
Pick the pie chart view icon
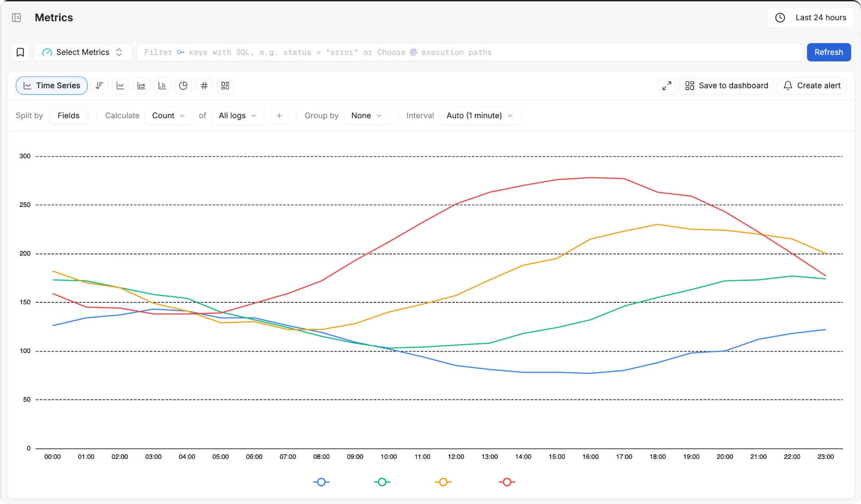tap(183, 86)
